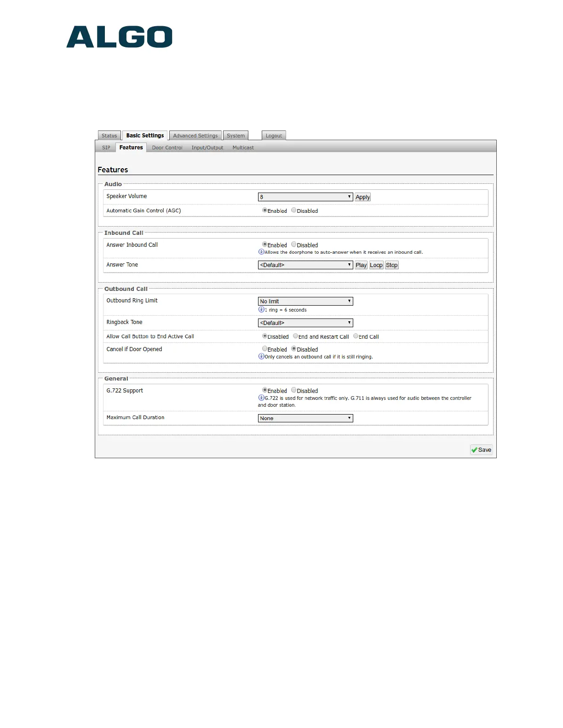Enable Cancel if Door Opened
Image resolution: width=563 pixels, height=728 pixels.
(264, 349)
